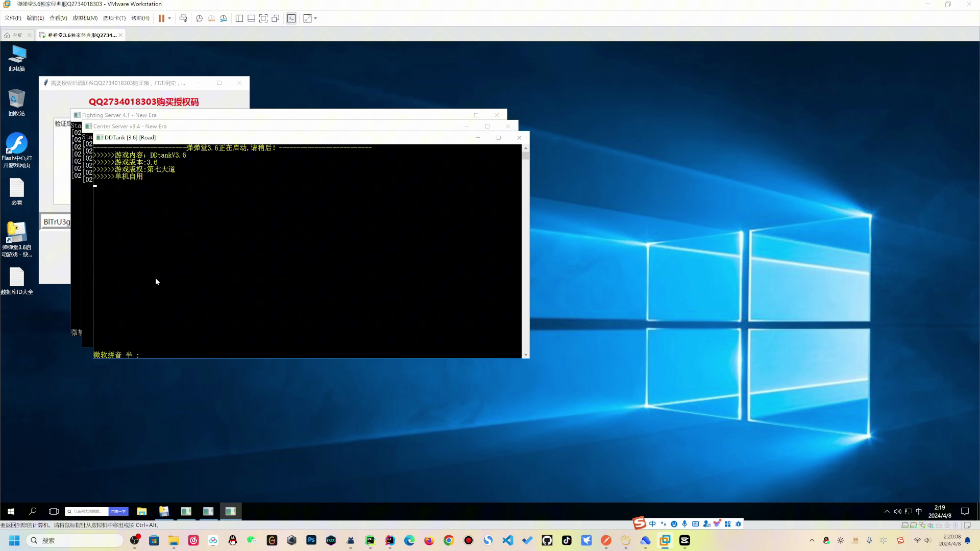Click the QQ2734018303购买授权码 red text
The height and width of the screenshot is (551, 980).
tap(143, 102)
